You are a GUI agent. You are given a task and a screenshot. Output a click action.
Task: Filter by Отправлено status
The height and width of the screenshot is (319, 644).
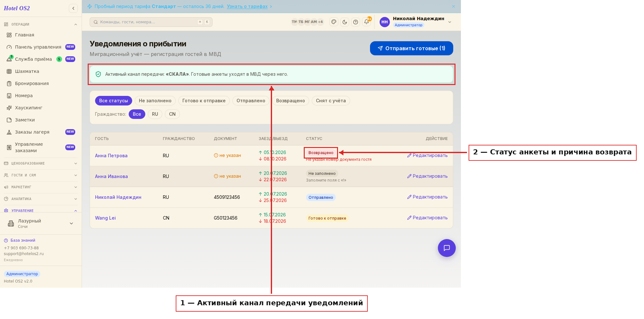coord(251,101)
